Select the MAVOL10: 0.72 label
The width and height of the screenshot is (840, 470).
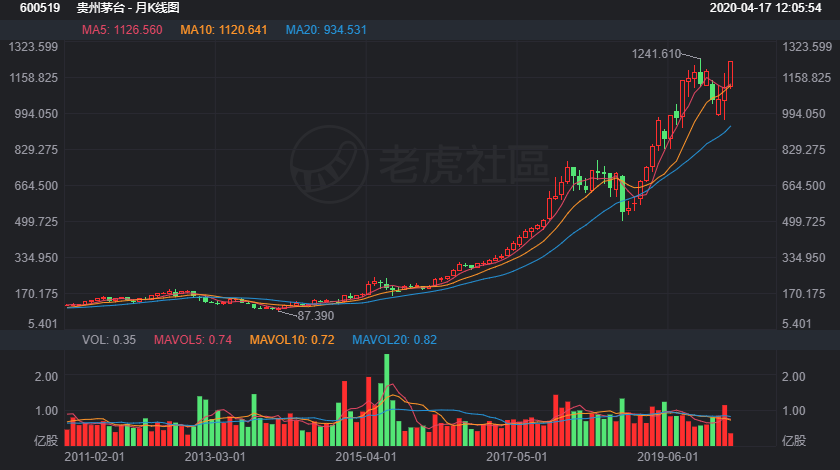[292, 340]
